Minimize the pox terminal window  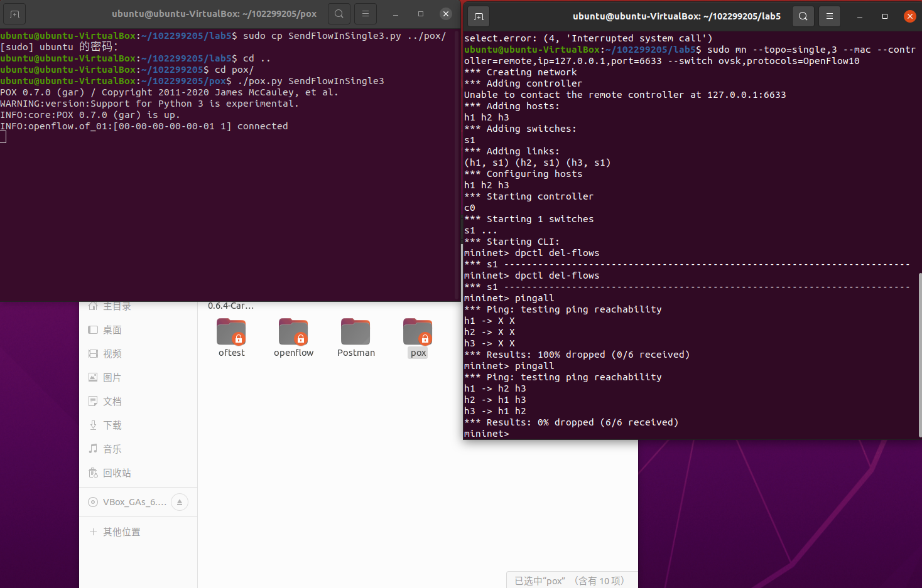pos(396,14)
